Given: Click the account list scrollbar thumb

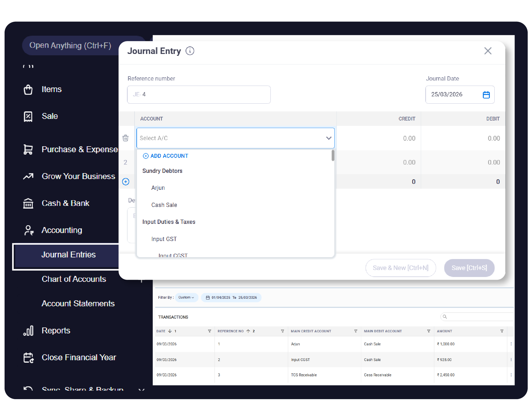Looking at the screenshot, I should tap(333, 155).
